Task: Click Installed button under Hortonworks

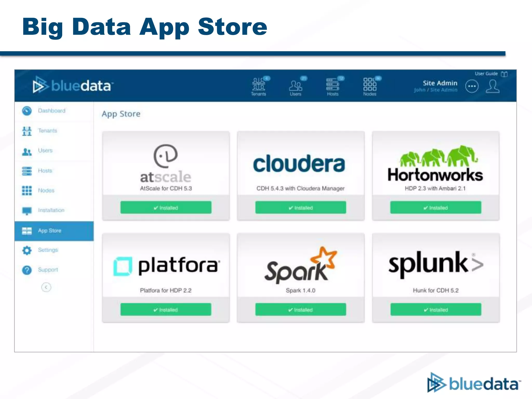Action: tap(436, 208)
